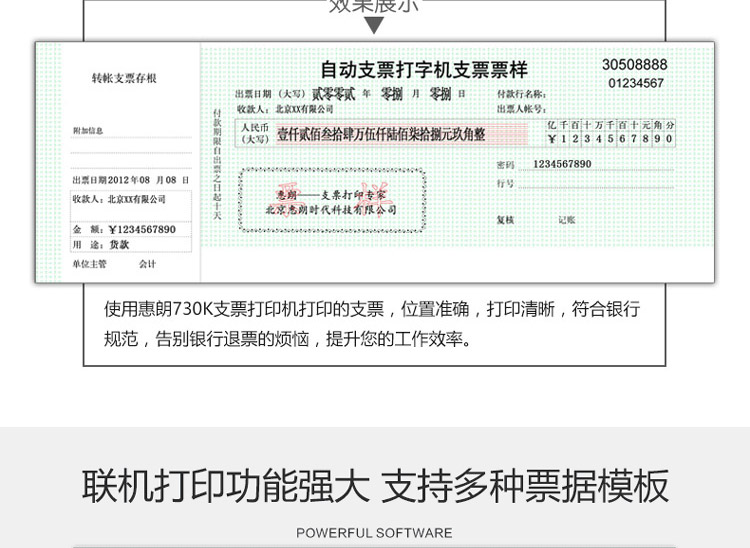Click the day value 零捌 before 日
This screenshot has height=548, width=750.
440,94
